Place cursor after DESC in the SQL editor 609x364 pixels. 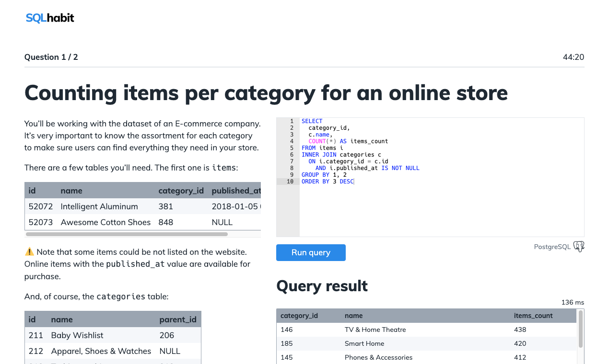pos(354,181)
